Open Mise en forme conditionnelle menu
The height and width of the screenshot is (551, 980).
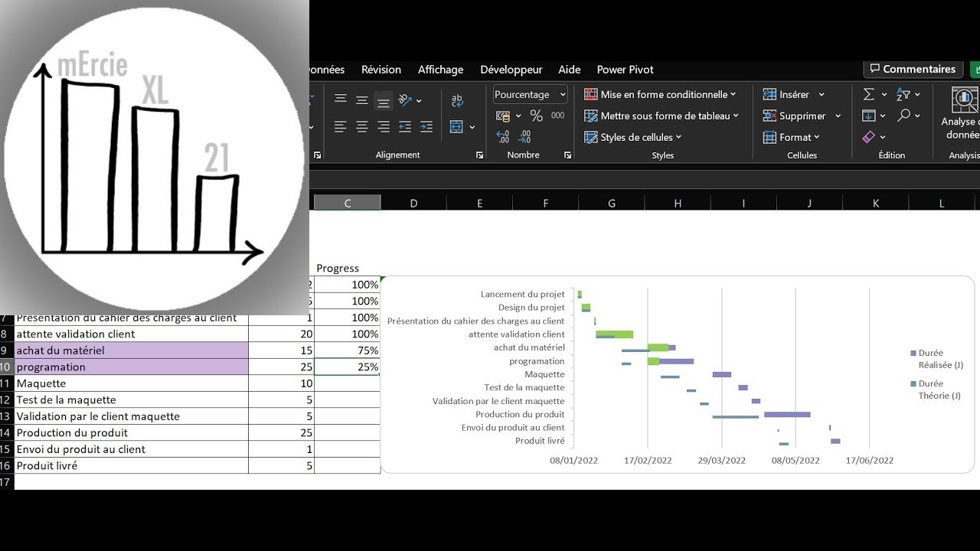click(x=660, y=94)
